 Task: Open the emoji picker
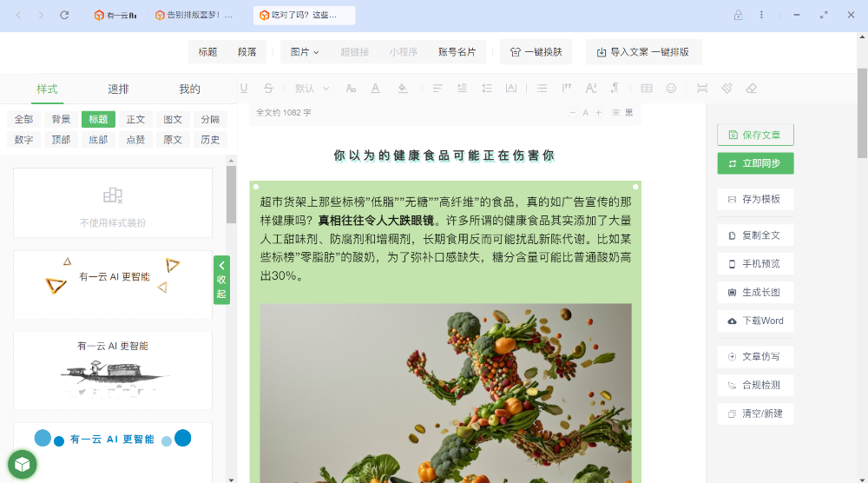pyautogui.click(x=671, y=88)
